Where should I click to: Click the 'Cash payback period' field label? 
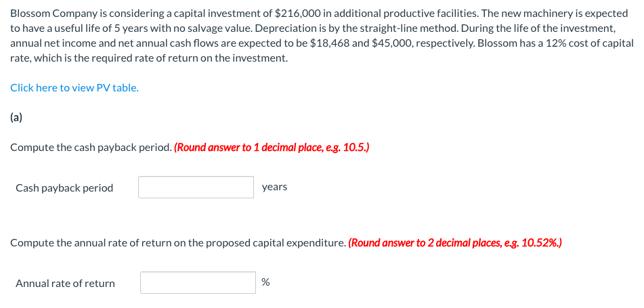point(64,188)
